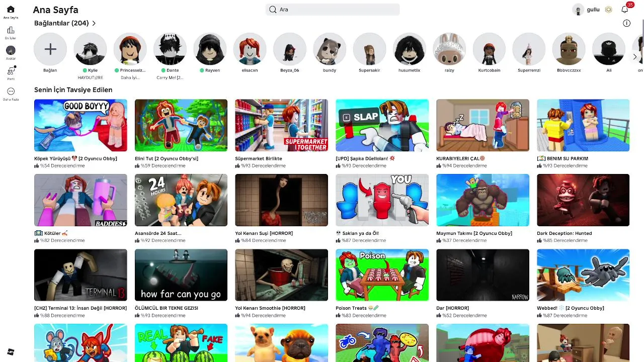This screenshot has height=362, width=644.
Task: Open Ali's avatar in connections
Action: (609, 49)
